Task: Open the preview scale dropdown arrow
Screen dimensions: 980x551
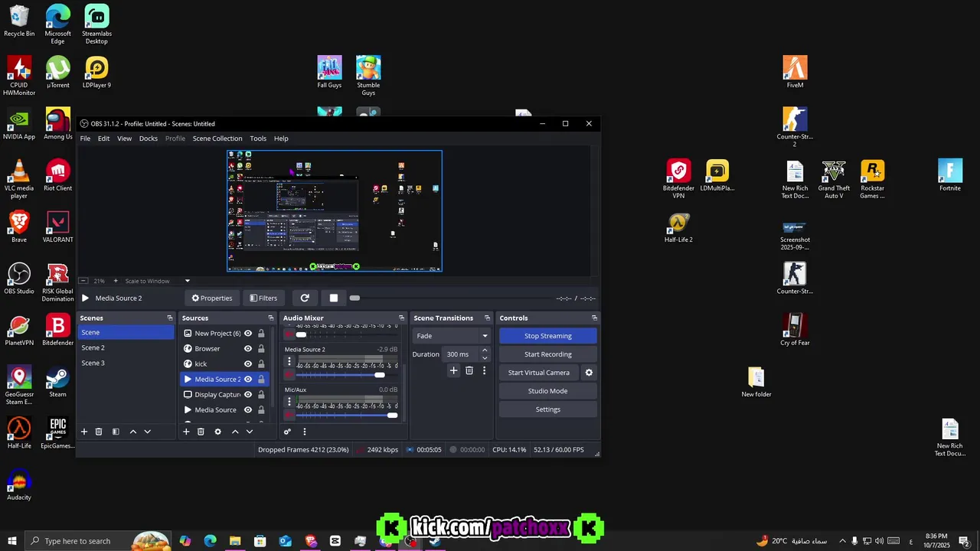Action: (187, 281)
